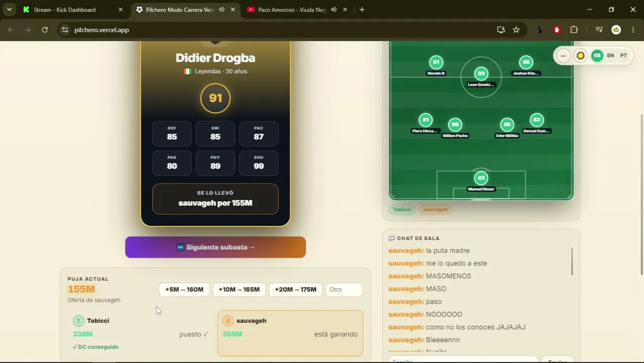This screenshot has width=644, height=363.
Task: Select ES language
Action: [x=597, y=55]
